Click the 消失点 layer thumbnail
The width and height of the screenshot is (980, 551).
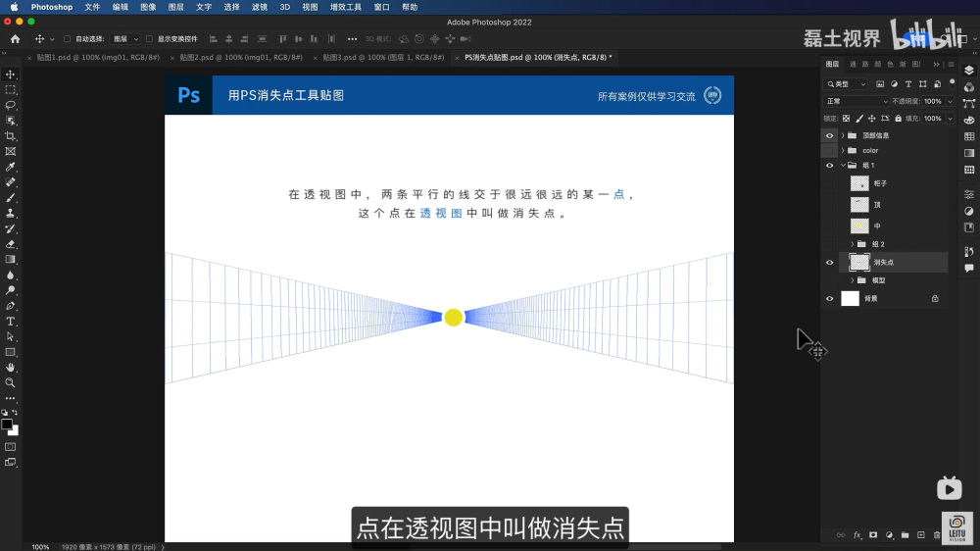859,263
